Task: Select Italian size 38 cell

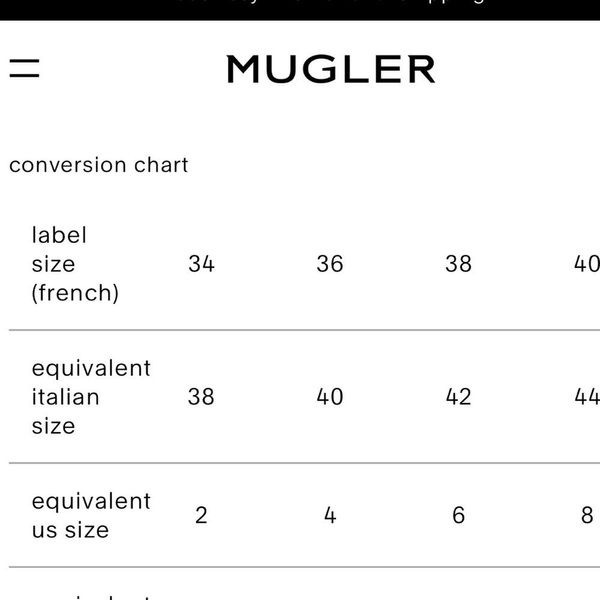Action: click(201, 397)
